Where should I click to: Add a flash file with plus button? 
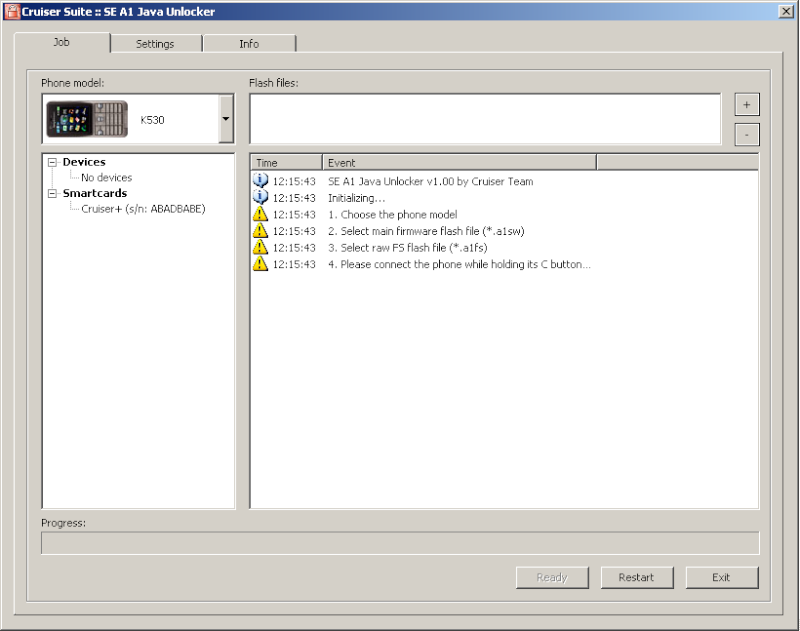[x=746, y=105]
